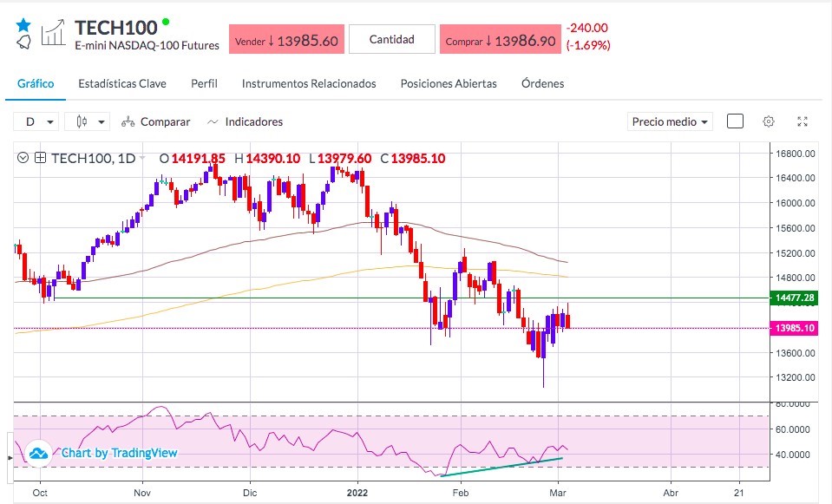The image size is (832, 504).
Task: Click E-mini NASDAQ-100 Futures subtitle
Action: tap(147, 46)
